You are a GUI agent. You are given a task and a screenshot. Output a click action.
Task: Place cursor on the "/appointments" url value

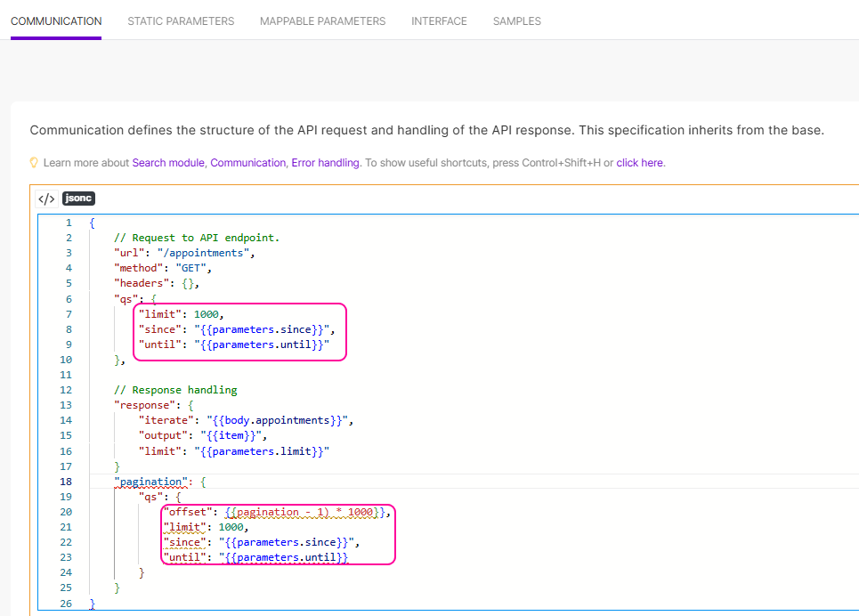click(206, 253)
